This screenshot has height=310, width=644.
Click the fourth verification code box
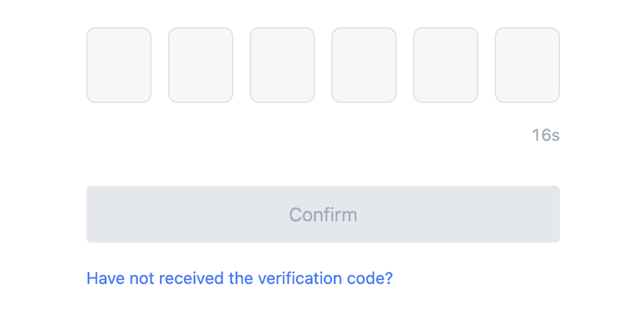pos(364,65)
